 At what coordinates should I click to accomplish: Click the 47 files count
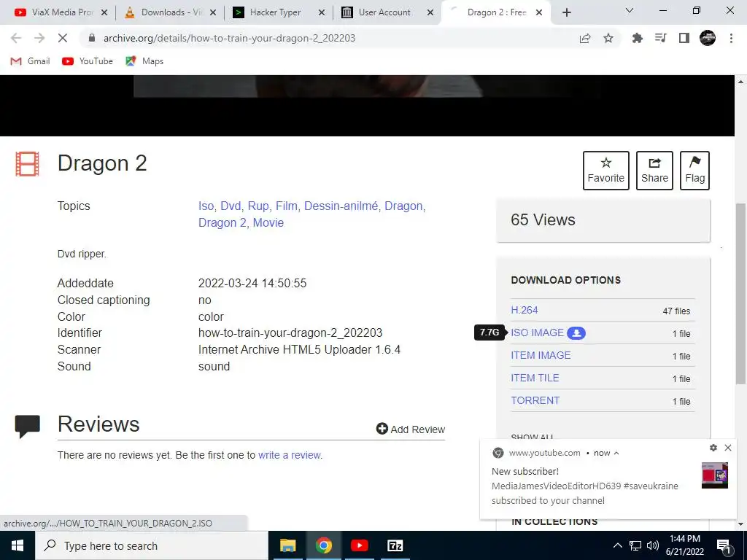(x=676, y=311)
